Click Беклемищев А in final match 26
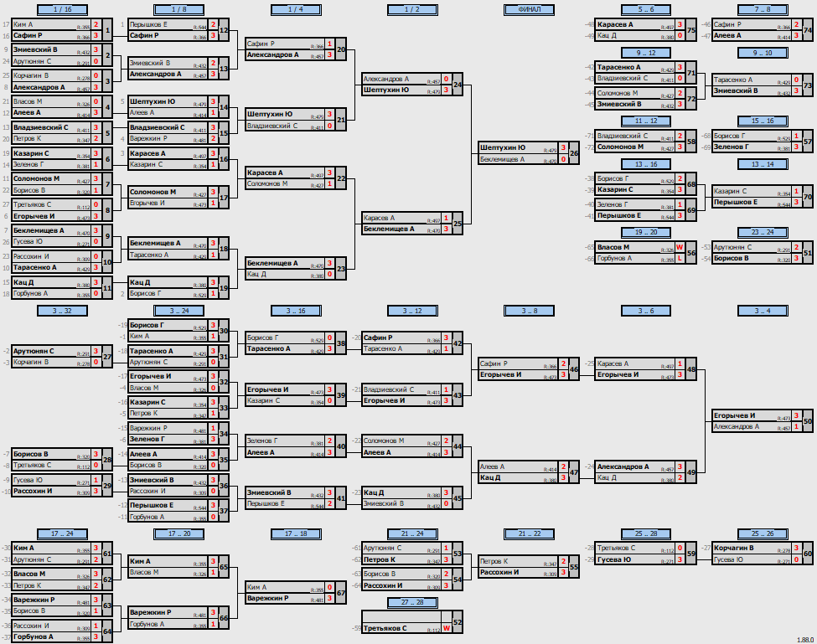The width and height of the screenshot is (817, 644). (x=502, y=159)
